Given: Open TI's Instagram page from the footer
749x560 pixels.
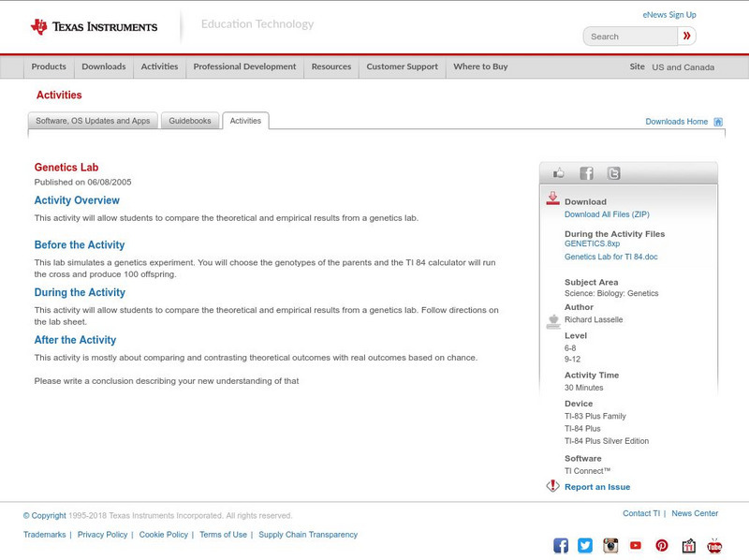Looking at the screenshot, I should pyautogui.click(x=610, y=544).
